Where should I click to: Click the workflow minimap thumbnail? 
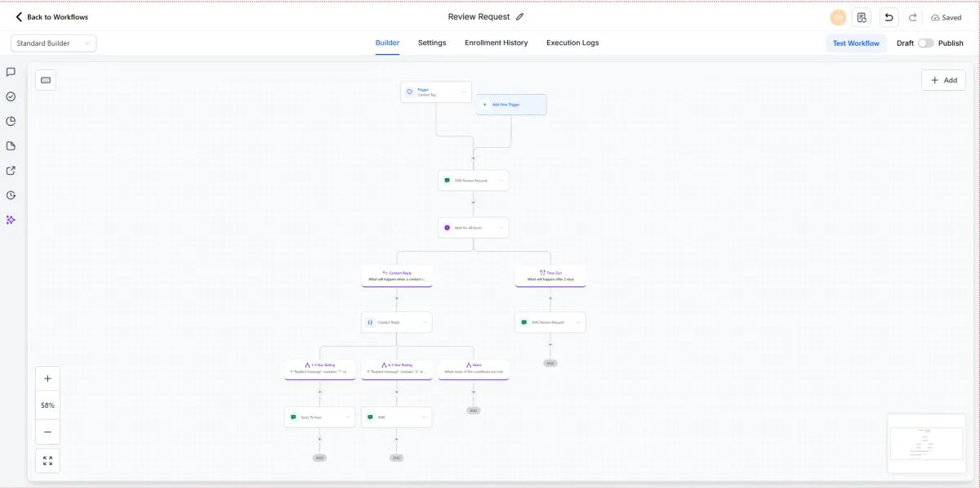[x=927, y=443]
